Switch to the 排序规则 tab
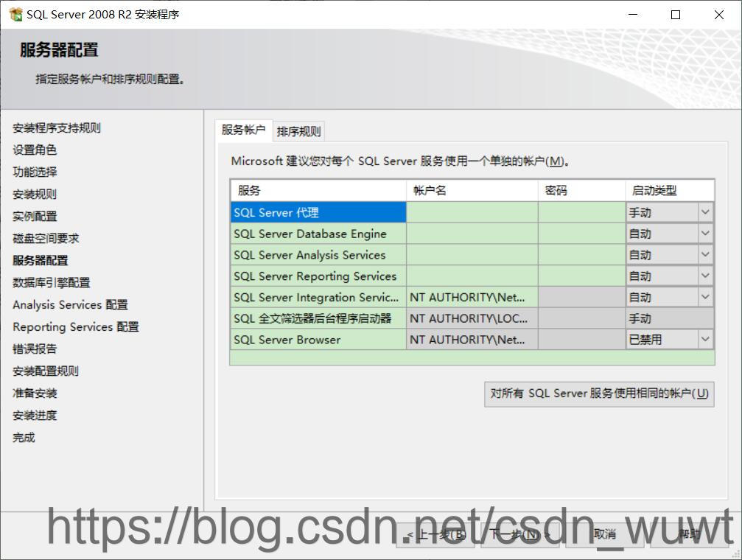Image resolution: width=742 pixels, height=560 pixels. pyautogui.click(x=298, y=131)
